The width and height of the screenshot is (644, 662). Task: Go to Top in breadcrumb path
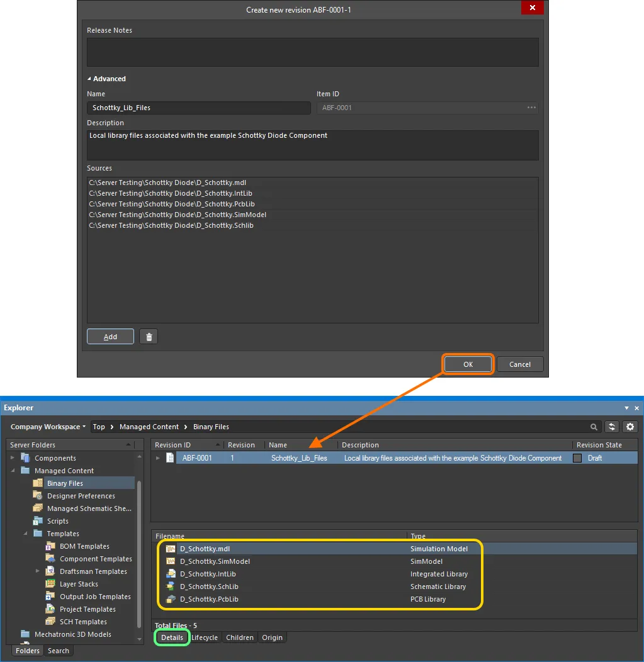click(x=99, y=427)
